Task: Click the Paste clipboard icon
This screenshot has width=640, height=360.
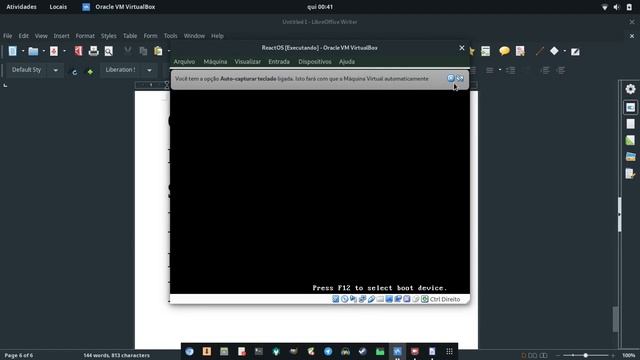Action: coord(158,51)
